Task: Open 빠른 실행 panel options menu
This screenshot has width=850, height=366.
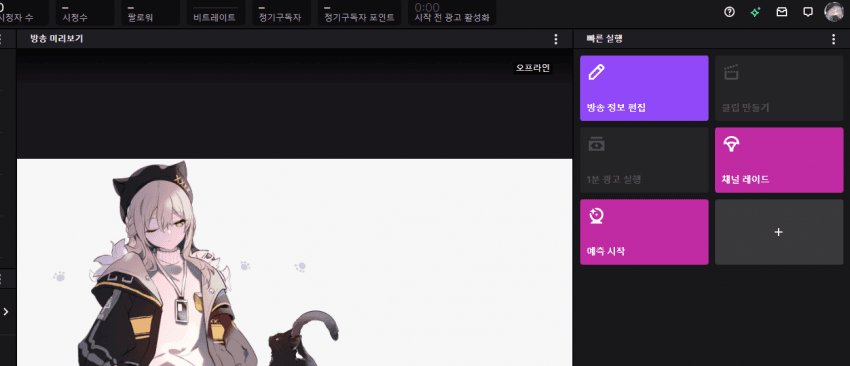Action: pos(834,39)
